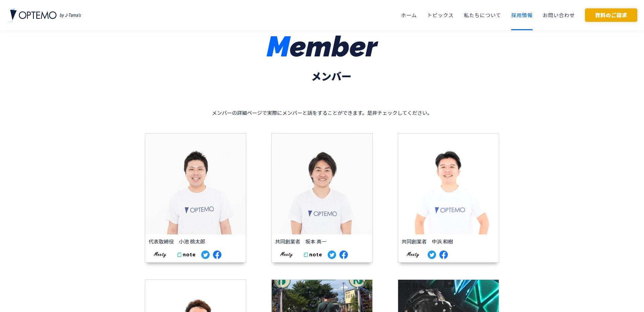644x312 pixels.
Task: Open 小池 桃太郎's profile photo
Action: 196,184
